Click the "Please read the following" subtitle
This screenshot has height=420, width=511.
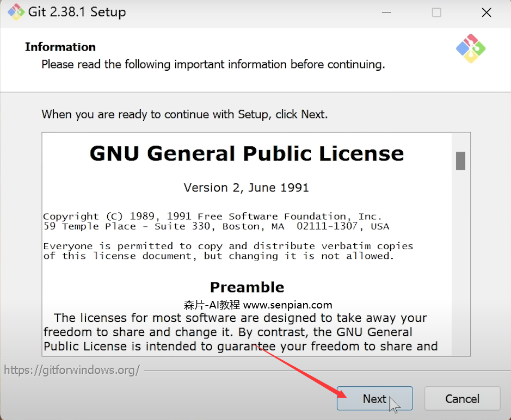[213, 64]
